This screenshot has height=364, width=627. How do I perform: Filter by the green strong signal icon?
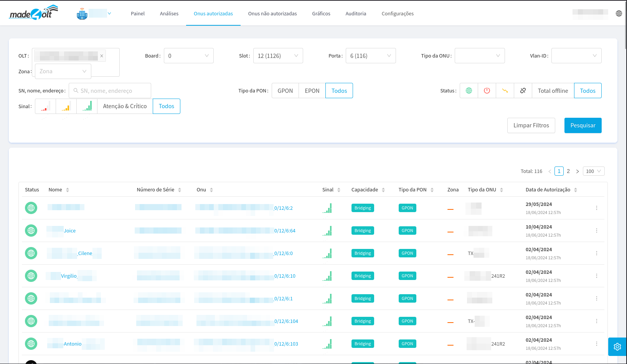point(87,106)
